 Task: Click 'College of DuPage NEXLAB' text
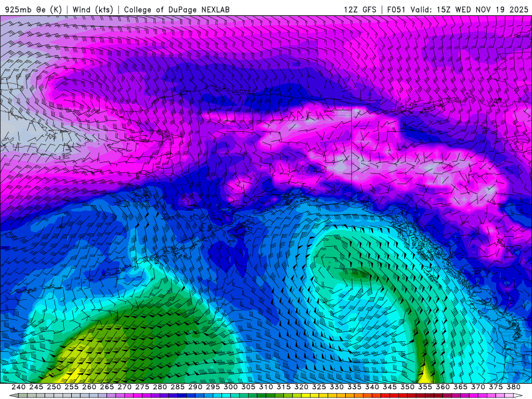tap(176, 9)
